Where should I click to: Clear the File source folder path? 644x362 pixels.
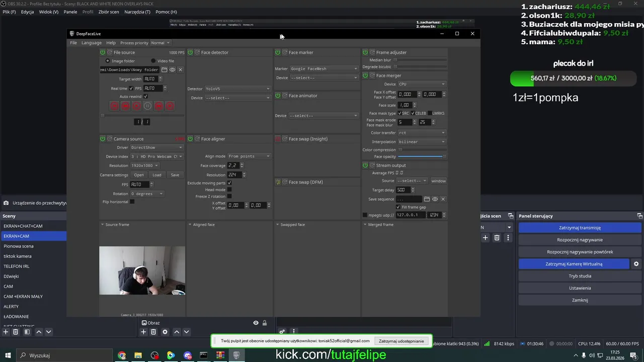(181, 70)
